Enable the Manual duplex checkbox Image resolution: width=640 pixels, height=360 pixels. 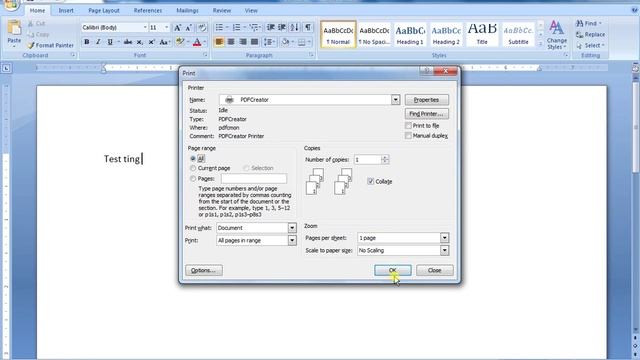pyautogui.click(x=408, y=136)
